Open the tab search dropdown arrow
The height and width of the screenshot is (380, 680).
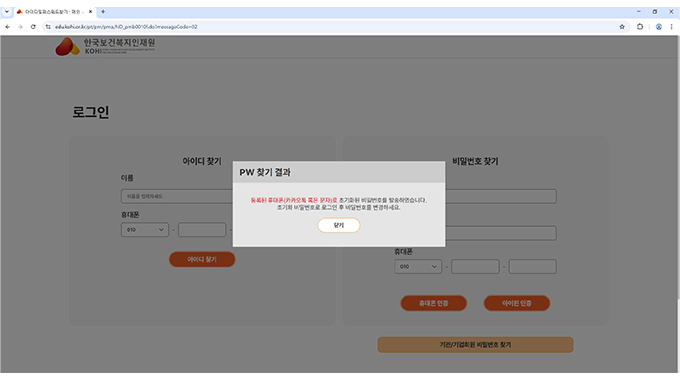[x=7, y=12]
